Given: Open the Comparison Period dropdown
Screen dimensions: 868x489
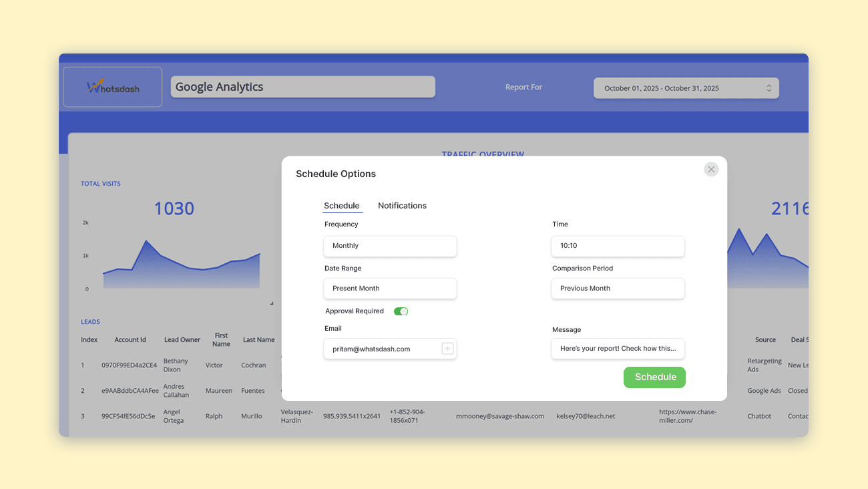Looking at the screenshot, I should click(618, 288).
